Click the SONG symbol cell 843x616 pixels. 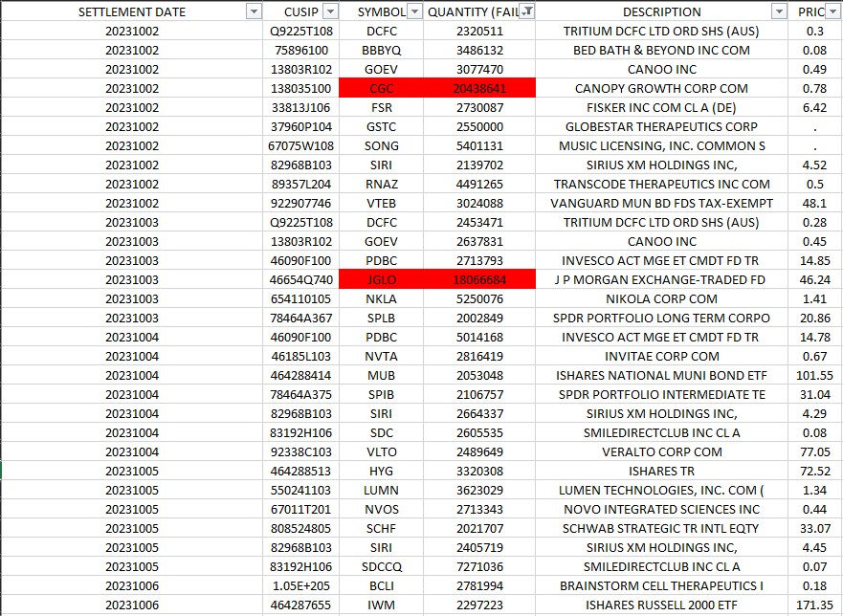pyautogui.click(x=381, y=145)
